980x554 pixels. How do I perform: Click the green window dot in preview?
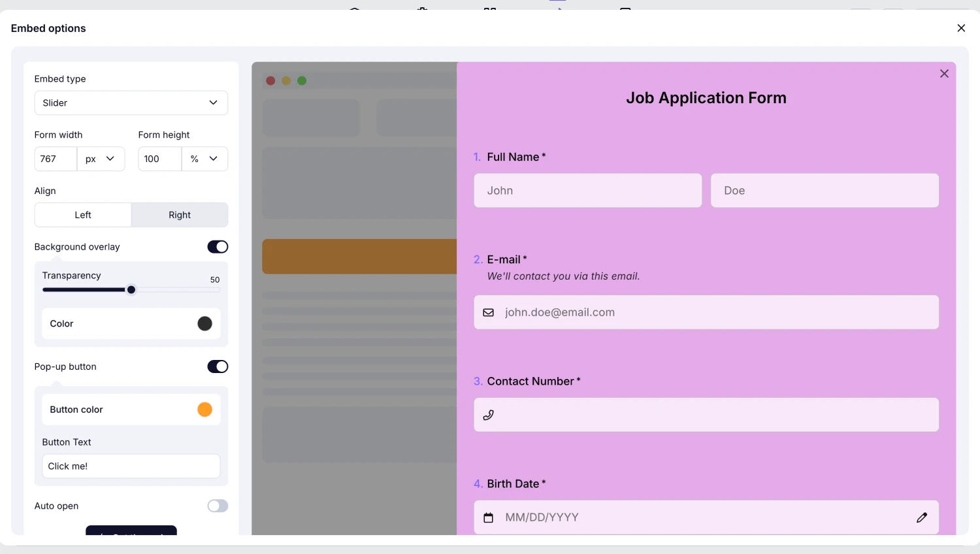[302, 81]
